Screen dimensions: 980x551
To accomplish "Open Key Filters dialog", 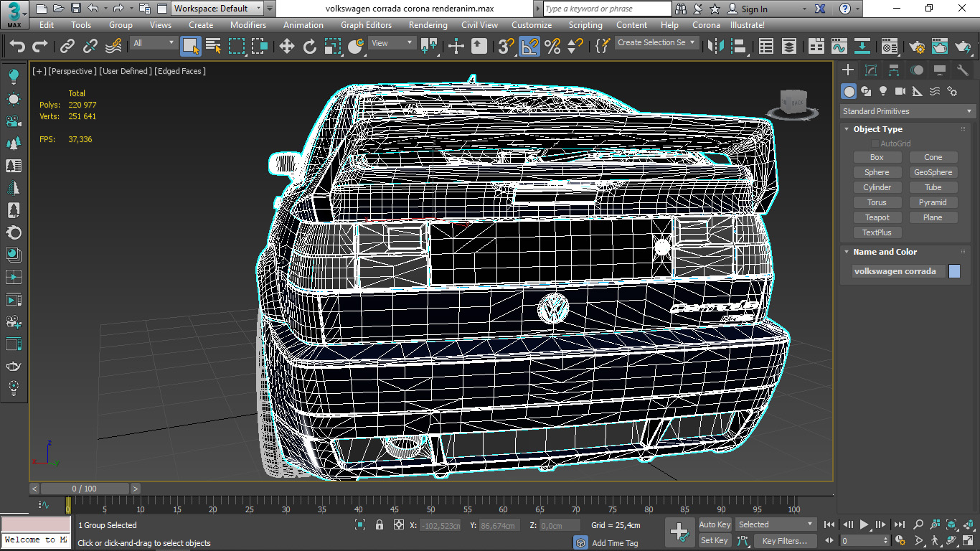I will (x=784, y=541).
